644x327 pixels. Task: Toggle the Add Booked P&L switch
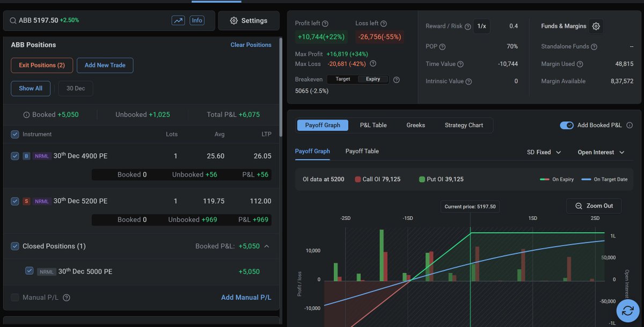567,125
